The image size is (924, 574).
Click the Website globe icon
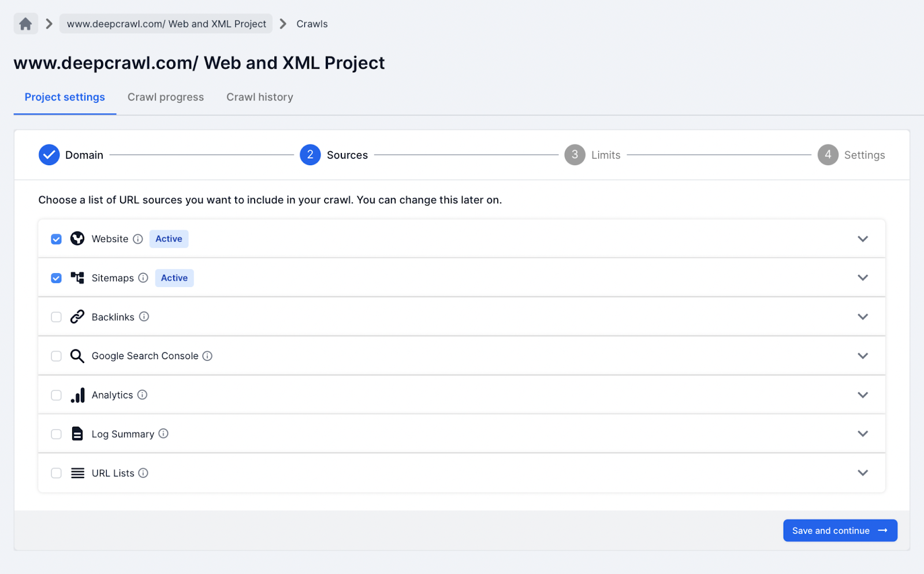click(x=77, y=238)
